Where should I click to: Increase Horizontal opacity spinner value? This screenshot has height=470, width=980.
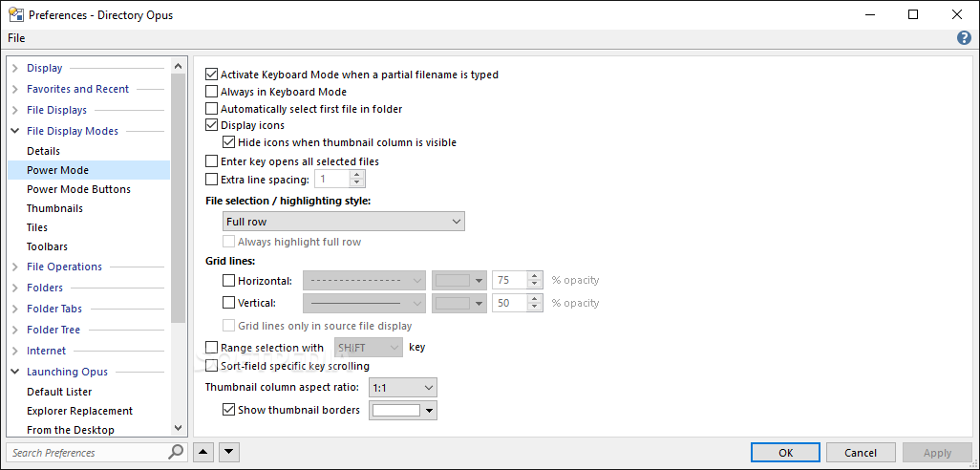point(534,277)
